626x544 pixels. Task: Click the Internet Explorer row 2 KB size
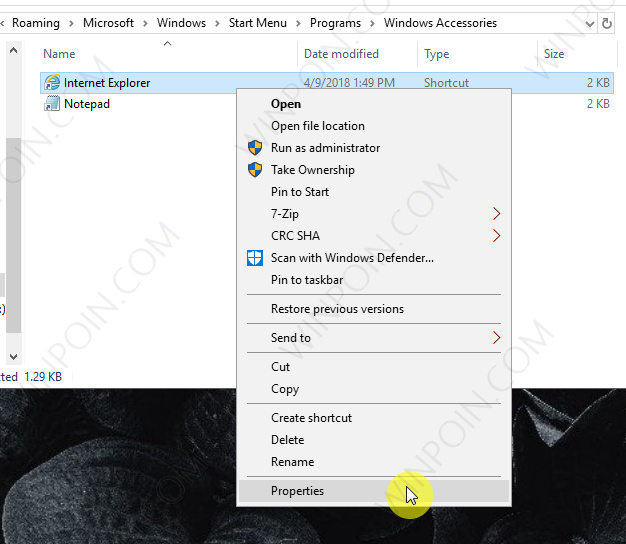[598, 83]
